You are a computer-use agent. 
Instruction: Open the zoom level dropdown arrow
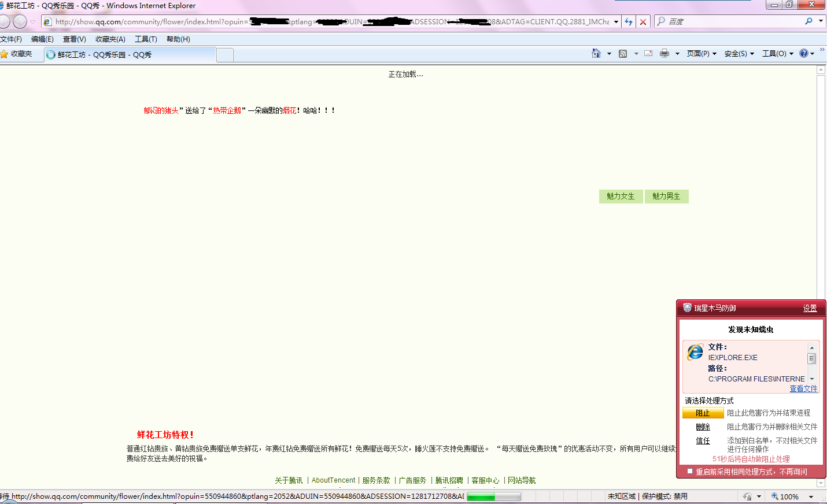click(811, 497)
